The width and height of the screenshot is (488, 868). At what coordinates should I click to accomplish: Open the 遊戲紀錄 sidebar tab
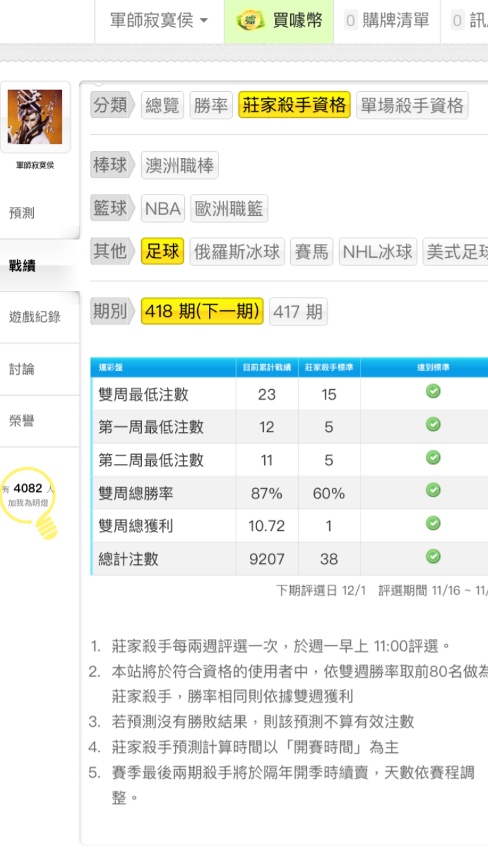pyautogui.click(x=39, y=318)
